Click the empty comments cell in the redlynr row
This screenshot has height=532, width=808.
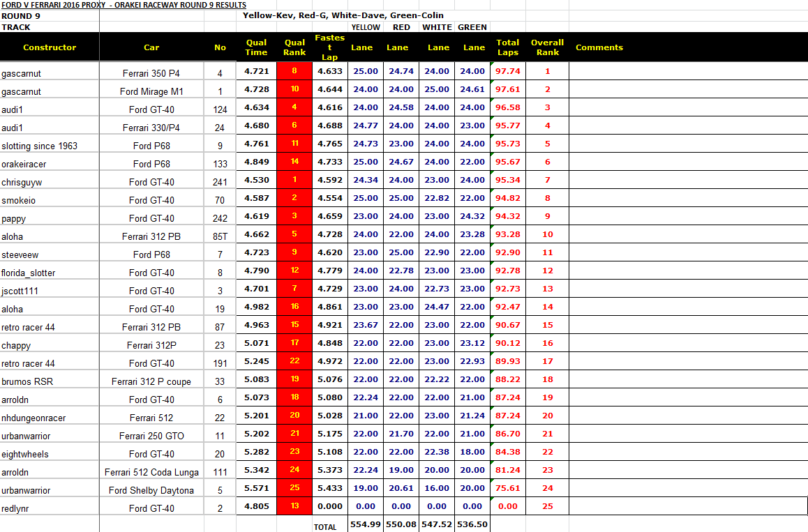(688, 506)
